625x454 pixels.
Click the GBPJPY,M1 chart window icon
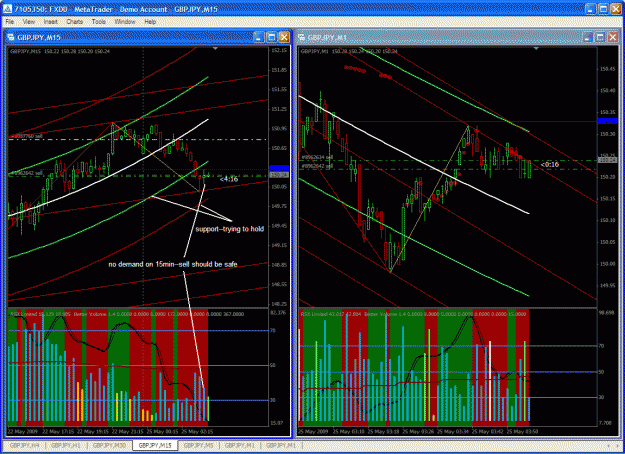[301, 37]
